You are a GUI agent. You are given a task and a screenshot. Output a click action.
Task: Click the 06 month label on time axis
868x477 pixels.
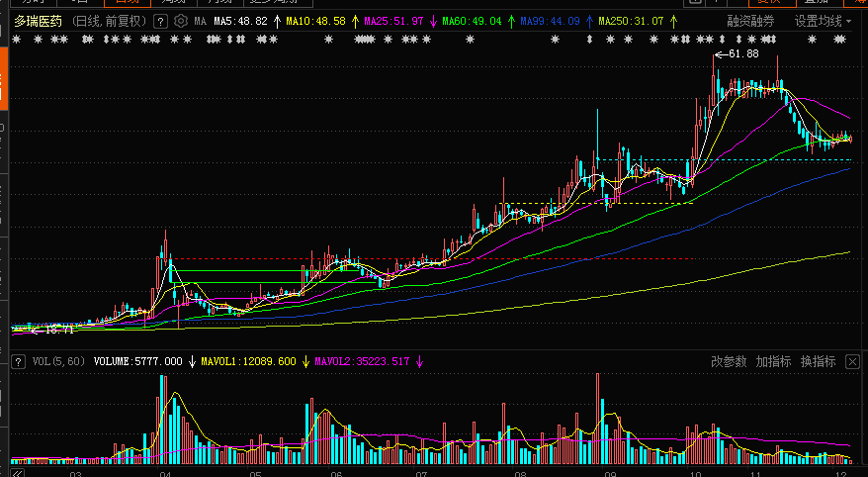335,474
